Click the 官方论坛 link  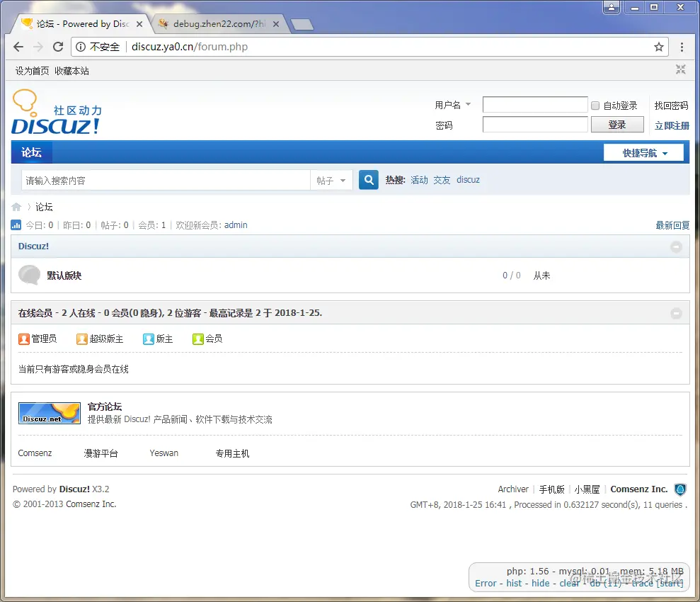point(105,407)
